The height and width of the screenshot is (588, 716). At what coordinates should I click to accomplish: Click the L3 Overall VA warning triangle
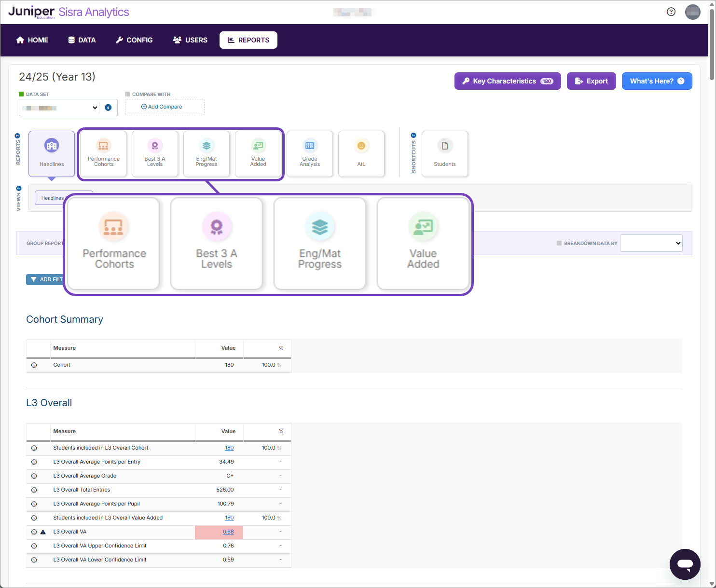coord(43,532)
